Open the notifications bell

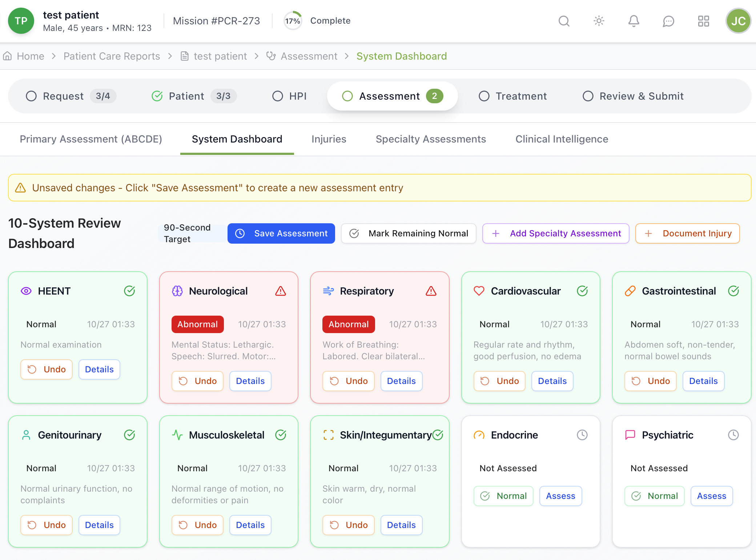point(634,21)
